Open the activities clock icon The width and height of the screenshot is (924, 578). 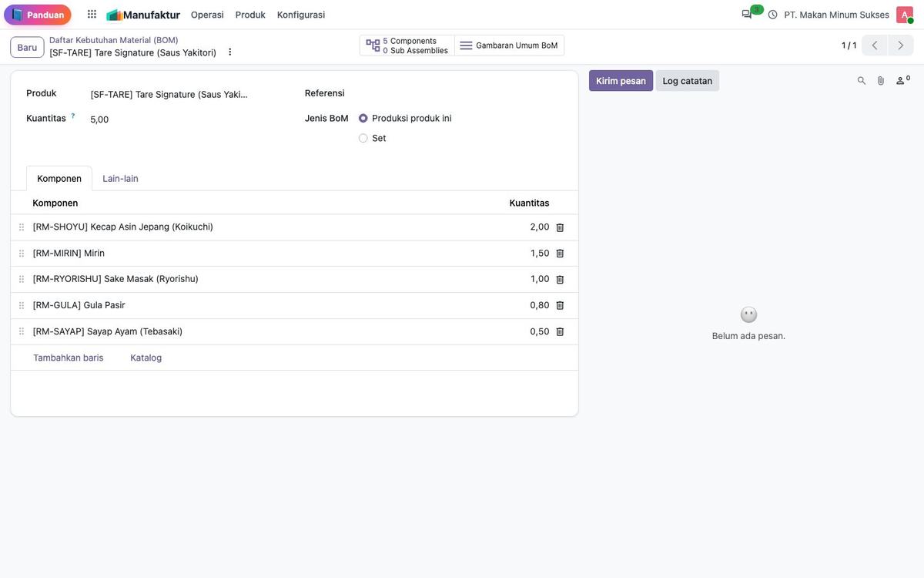coord(773,15)
